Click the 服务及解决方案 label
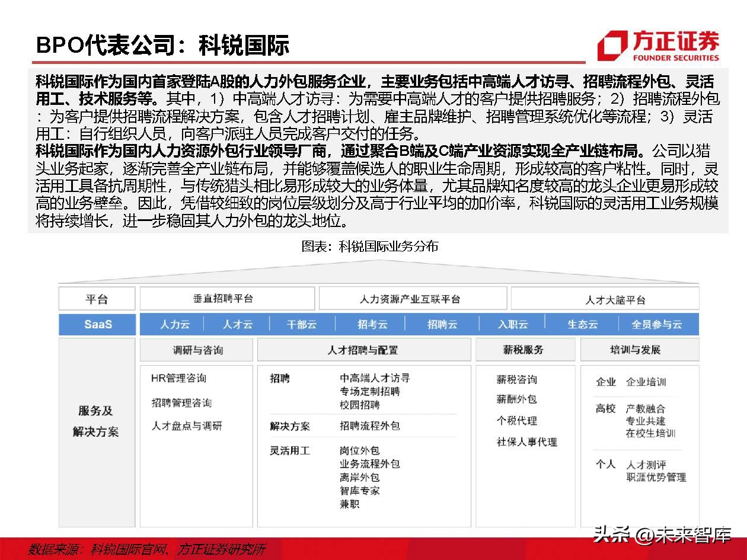 95,421
